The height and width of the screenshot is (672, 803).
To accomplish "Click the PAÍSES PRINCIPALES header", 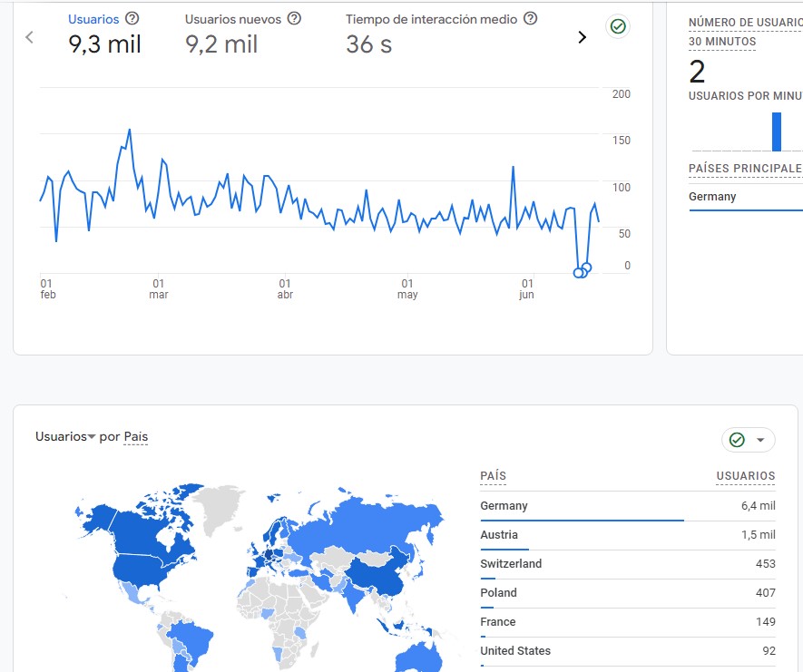I will click(x=746, y=169).
